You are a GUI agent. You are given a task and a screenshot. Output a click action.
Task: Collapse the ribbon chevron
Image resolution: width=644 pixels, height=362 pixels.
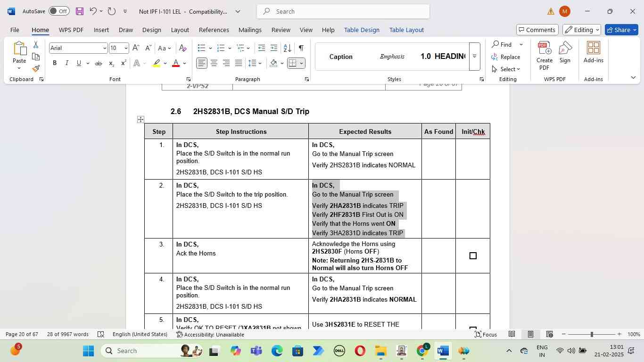tap(633, 77)
